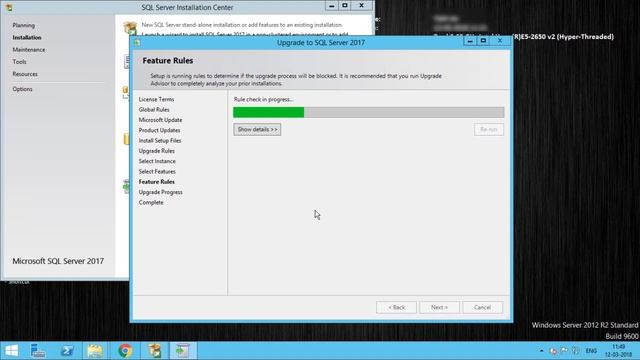This screenshot has height=360, width=640.
Task: Select Product Updates step in wizard
Action: 159,130
